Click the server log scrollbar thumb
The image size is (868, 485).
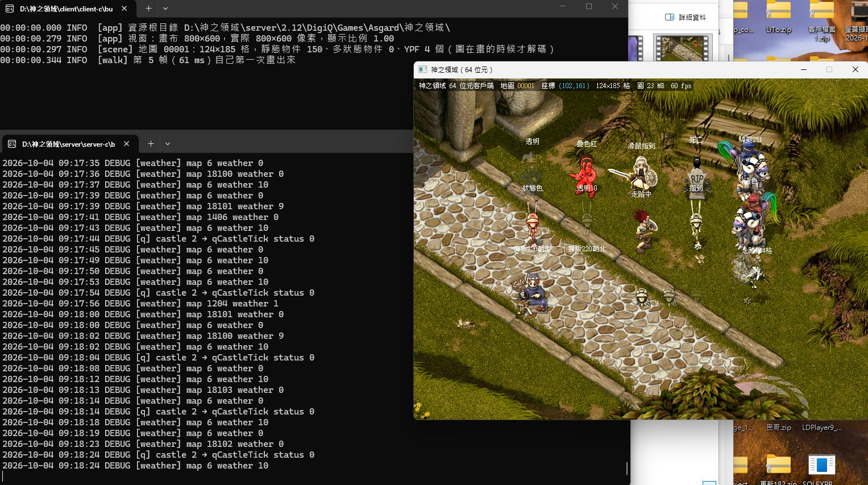click(627, 467)
